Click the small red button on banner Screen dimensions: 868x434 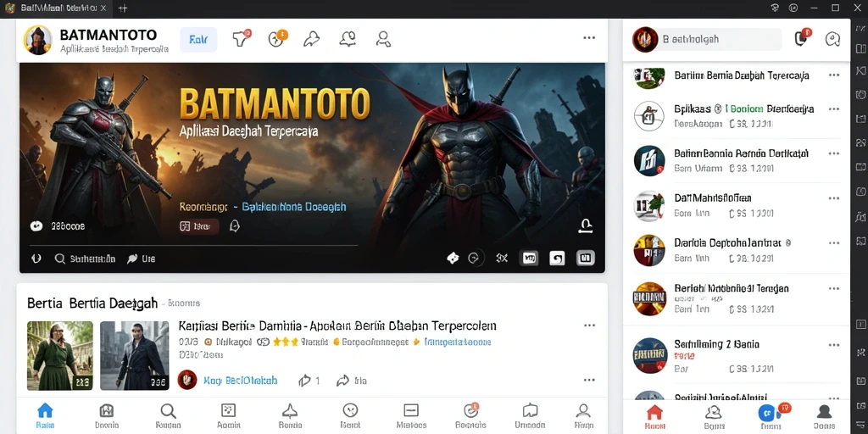[x=199, y=226]
